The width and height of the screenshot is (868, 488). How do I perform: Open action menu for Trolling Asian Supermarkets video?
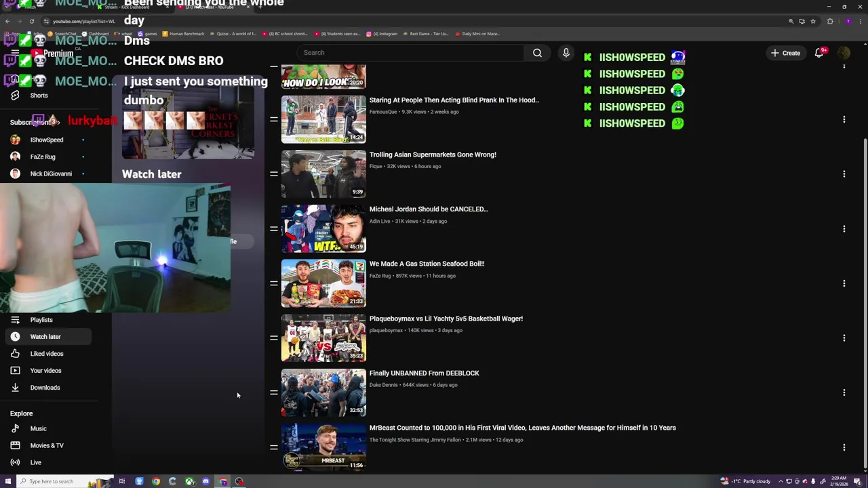pos(844,174)
